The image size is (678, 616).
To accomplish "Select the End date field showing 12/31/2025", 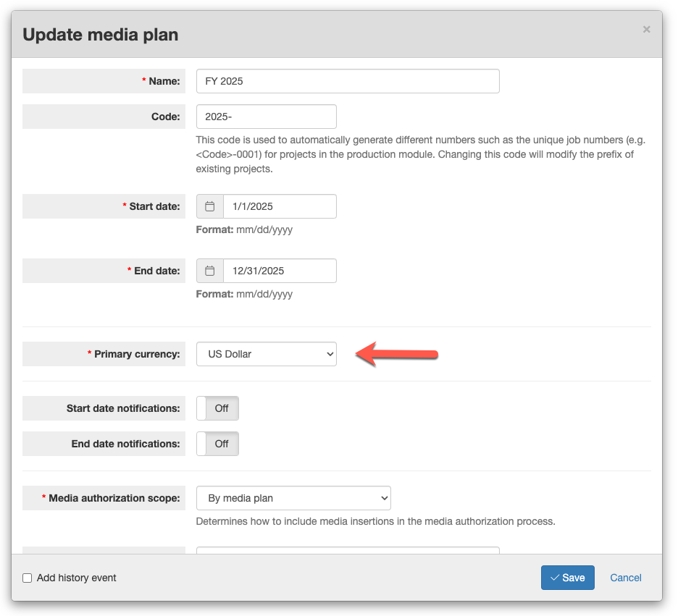I will tap(280, 271).
